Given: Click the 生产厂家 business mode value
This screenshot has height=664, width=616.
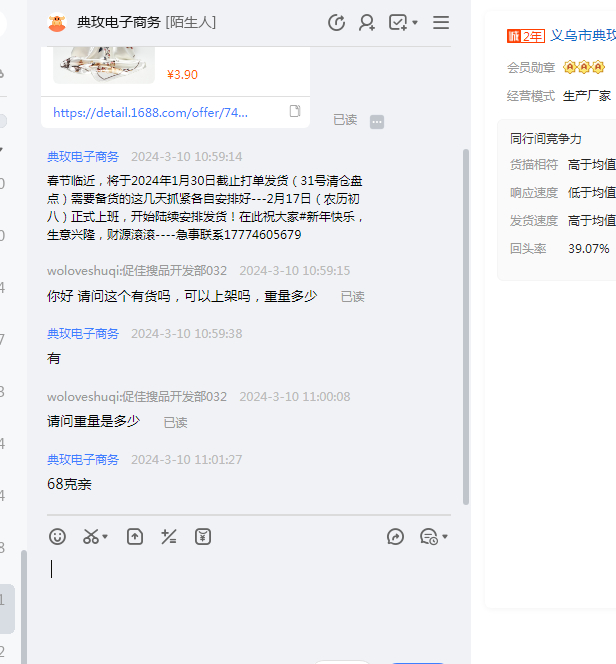Looking at the screenshot, I should click(587, 96).
